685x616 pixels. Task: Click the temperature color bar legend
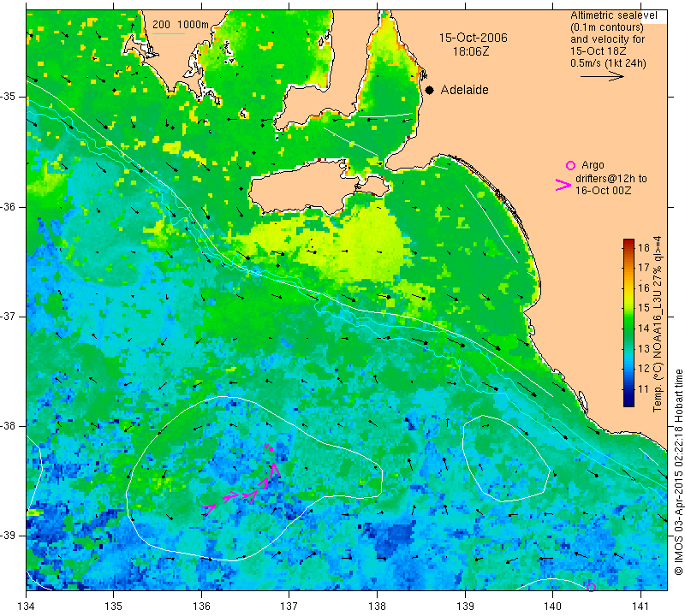coord(628,323)
